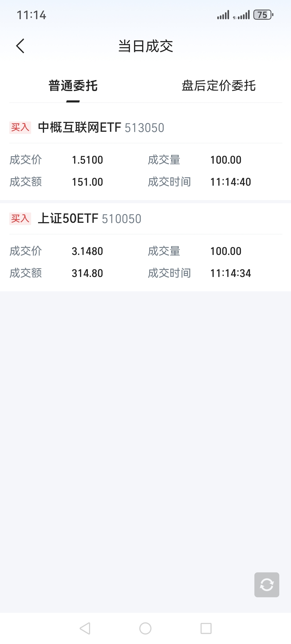Tap the 买入 tag of 中概互联网ETF

(x=20, y=127)
